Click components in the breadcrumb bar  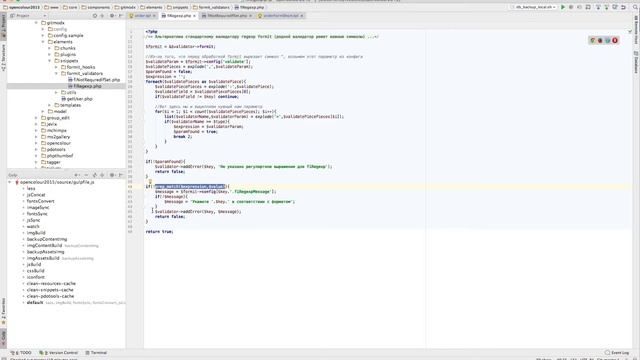tap(96, 7)
